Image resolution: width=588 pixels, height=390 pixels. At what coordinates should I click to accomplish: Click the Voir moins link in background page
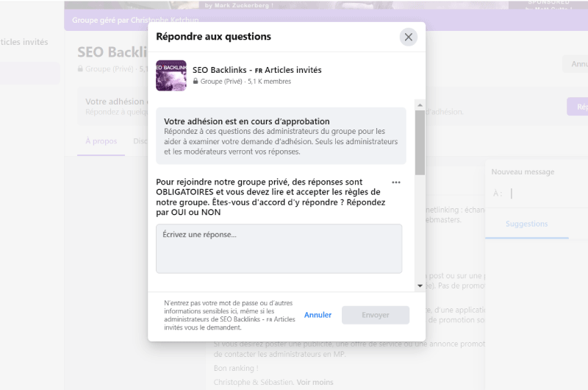pos(315,382)
